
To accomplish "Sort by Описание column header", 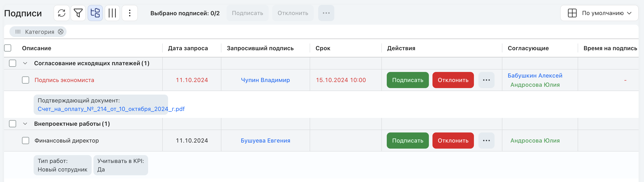I will [x=37, y=48].
